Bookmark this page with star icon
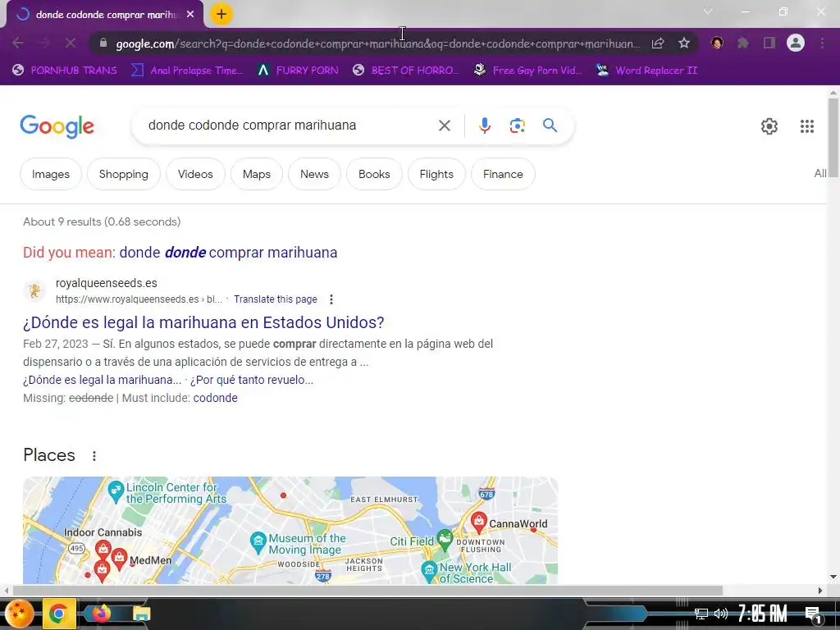The height and width of the screenshot is (630, 840). click(x=684, y=43)
